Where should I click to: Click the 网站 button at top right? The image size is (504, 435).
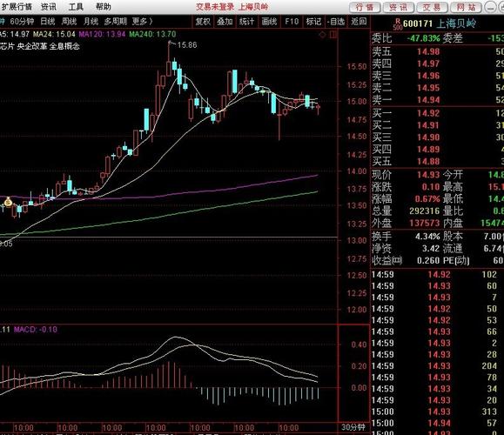tap(466, 7)
